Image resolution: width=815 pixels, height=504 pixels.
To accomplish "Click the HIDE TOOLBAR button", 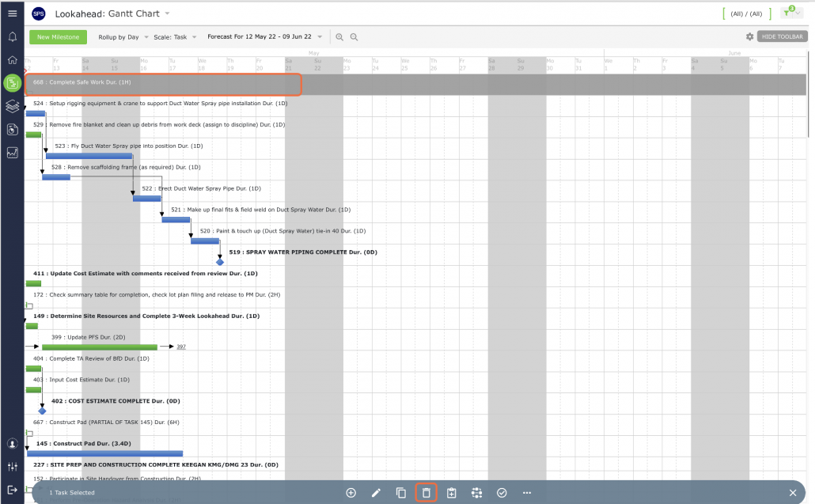I will [x=783, y=36].
